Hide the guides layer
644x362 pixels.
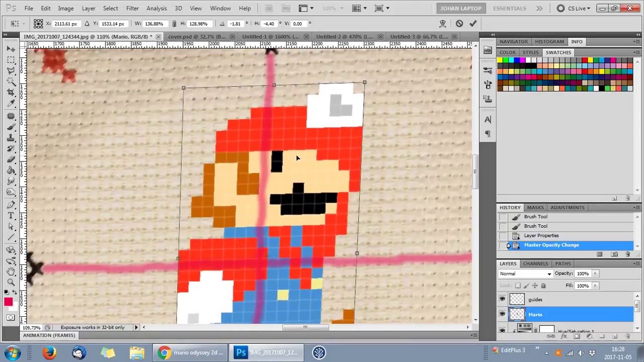pyautogui.click(x=502, y=299)
